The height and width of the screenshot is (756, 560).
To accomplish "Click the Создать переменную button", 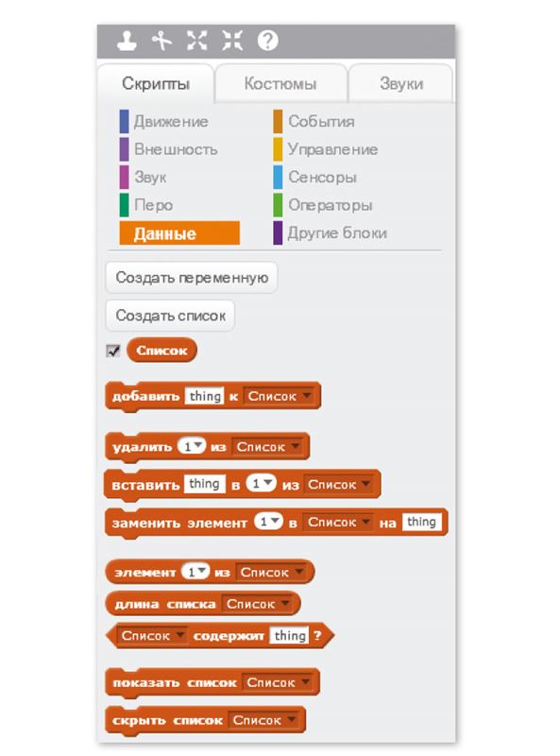I will coord(192,278).
